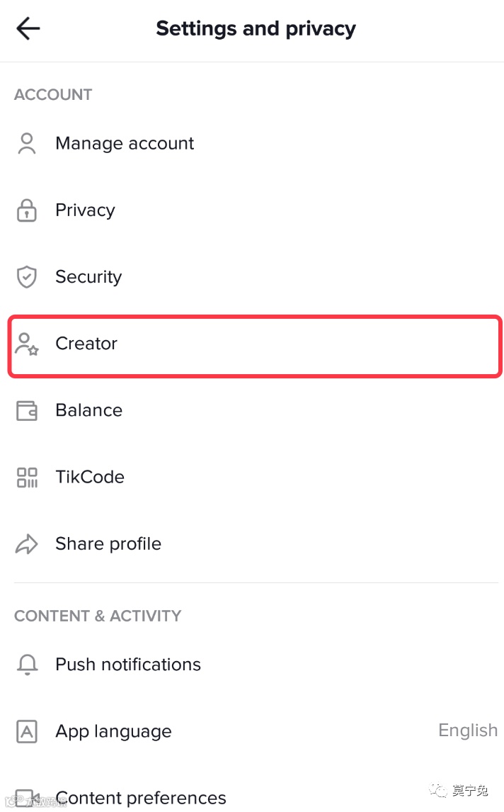
Task: Click the Balance wallet icon
Action: (27, 410)
